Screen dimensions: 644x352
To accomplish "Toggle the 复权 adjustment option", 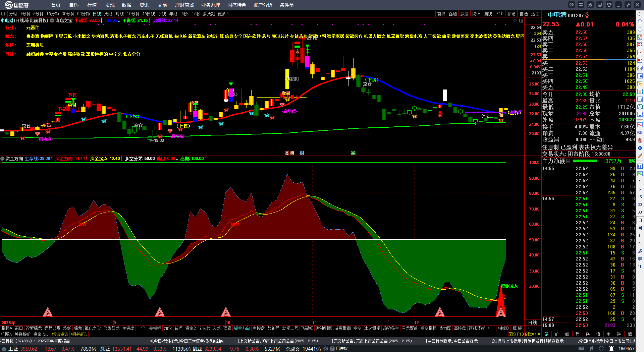I will click(441, 14).
